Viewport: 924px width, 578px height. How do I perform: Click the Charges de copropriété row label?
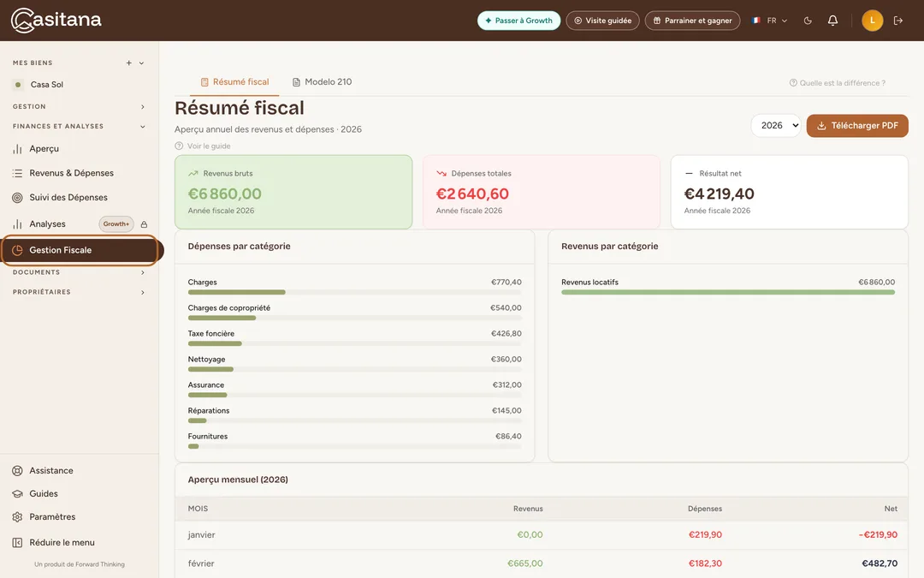tap(228, 308)
